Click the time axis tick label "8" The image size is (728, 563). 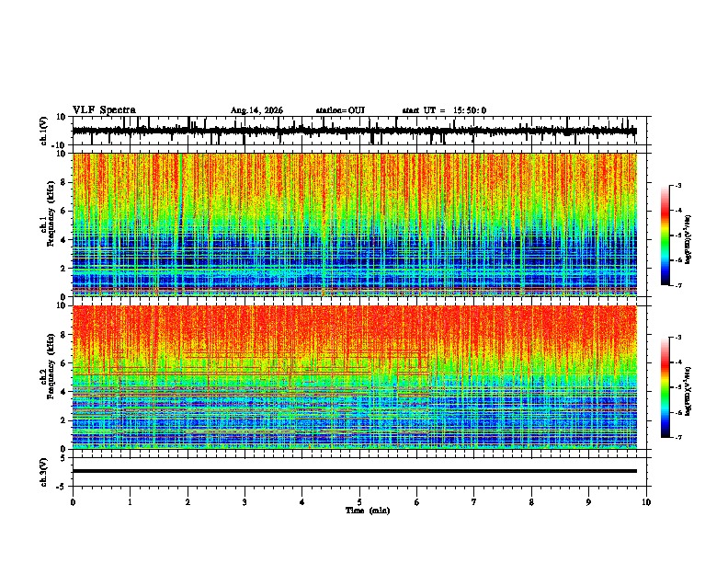click(531, 502)
